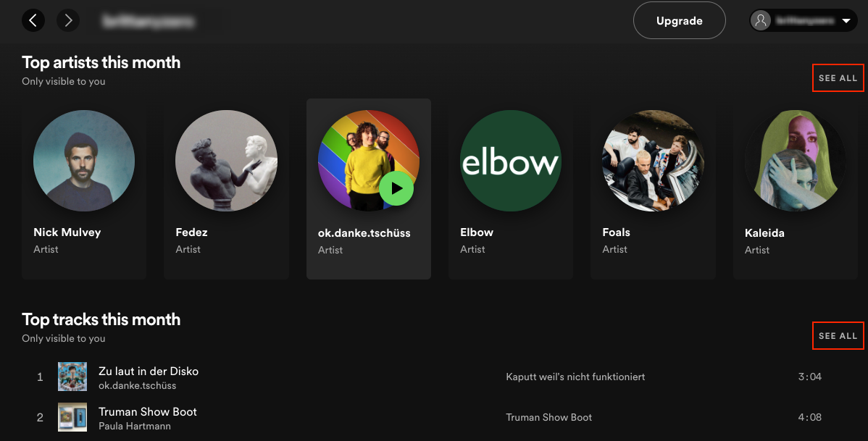The image size is (868, 441).
Task: Open Truman Show Boot album link
Action: [548, 417]
